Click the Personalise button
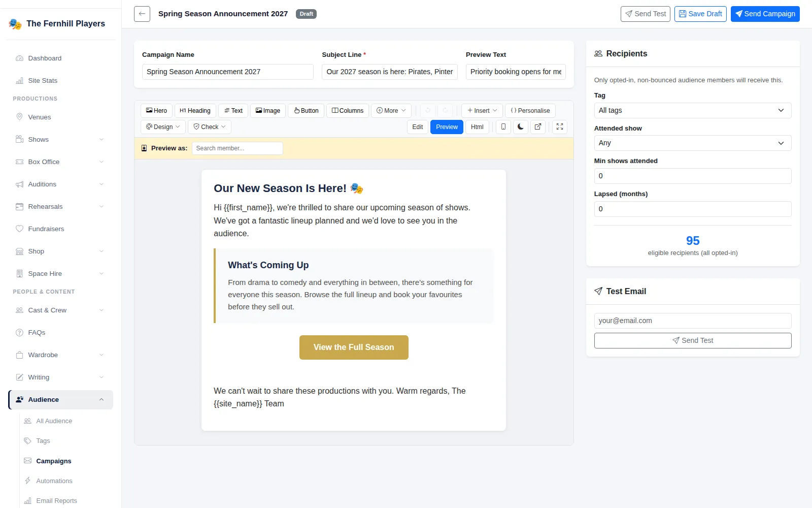 530,111
